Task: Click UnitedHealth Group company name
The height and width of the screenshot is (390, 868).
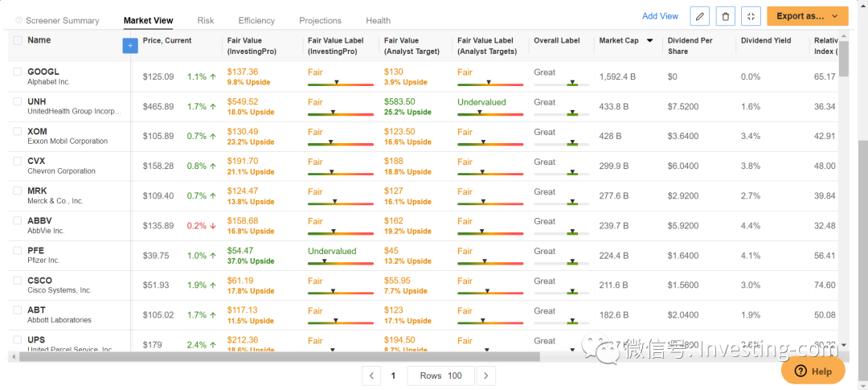Action: [74, 111]
